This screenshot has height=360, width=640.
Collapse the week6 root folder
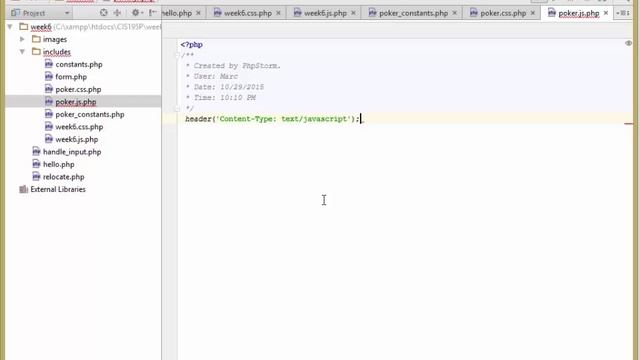(10, 27)
